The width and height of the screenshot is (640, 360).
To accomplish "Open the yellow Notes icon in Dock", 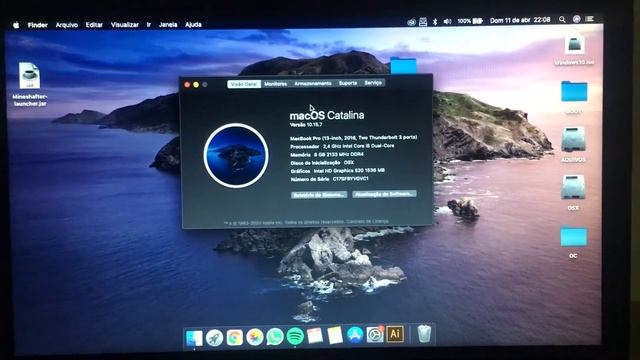I will coord(335,336).
